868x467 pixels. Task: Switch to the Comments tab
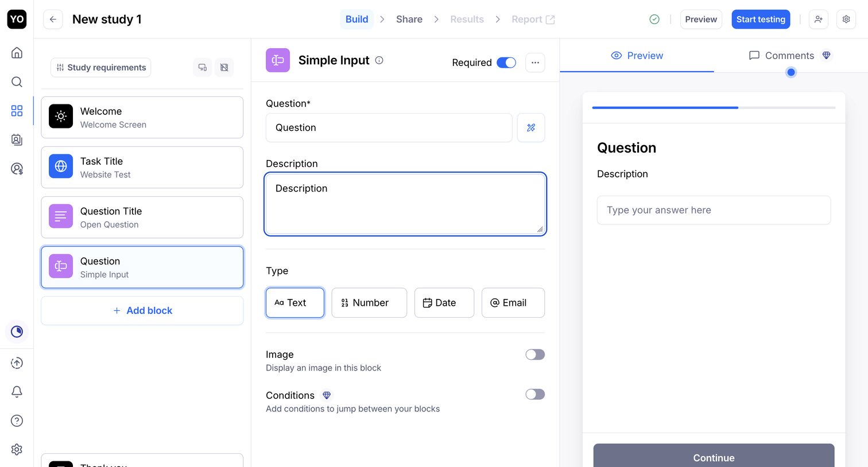click(x=790, y=56)
